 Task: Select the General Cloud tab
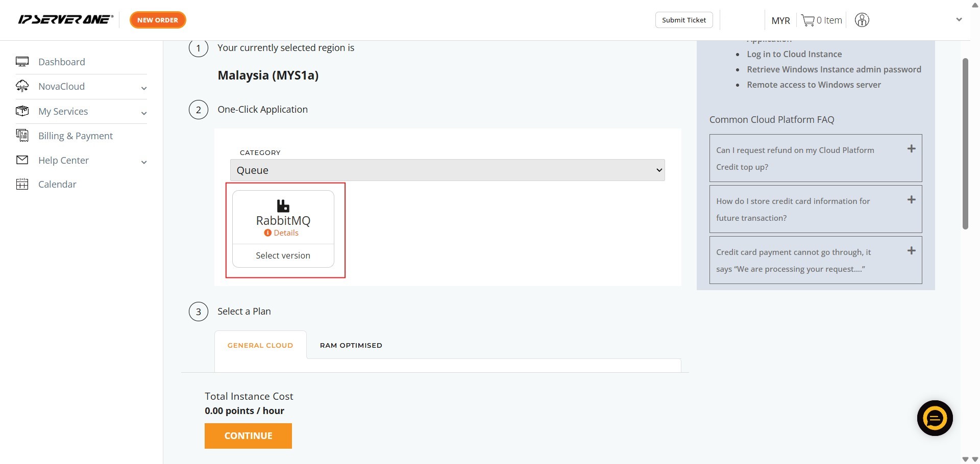pos(260,345)
